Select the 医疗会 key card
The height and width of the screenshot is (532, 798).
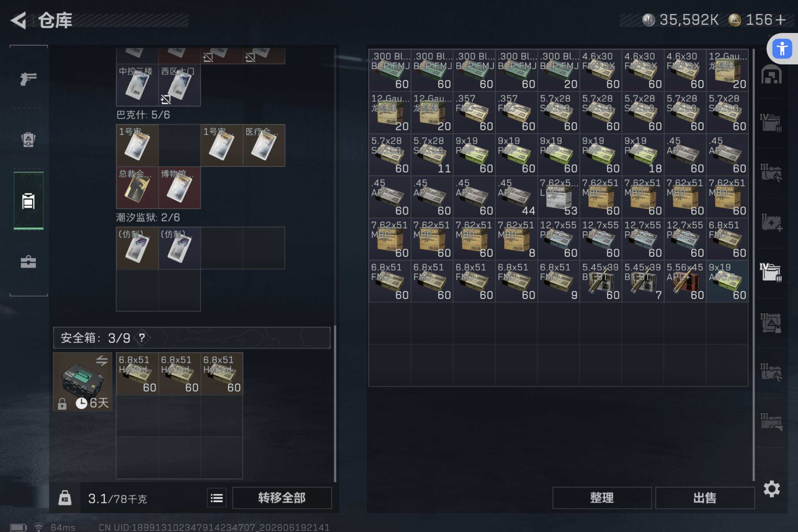(x=264, y=145)
